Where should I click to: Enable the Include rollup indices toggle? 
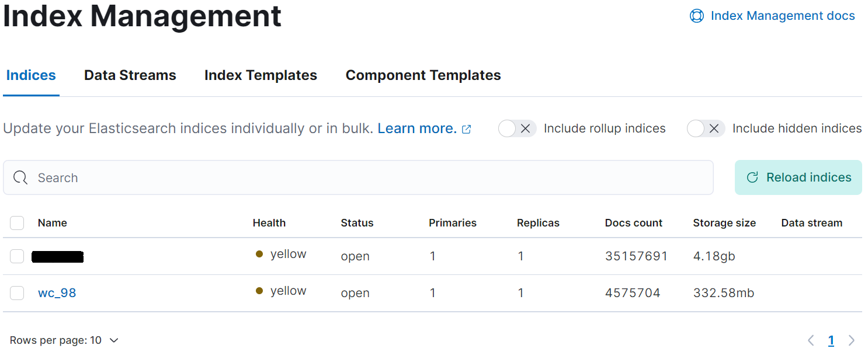[x=517, y=128]
